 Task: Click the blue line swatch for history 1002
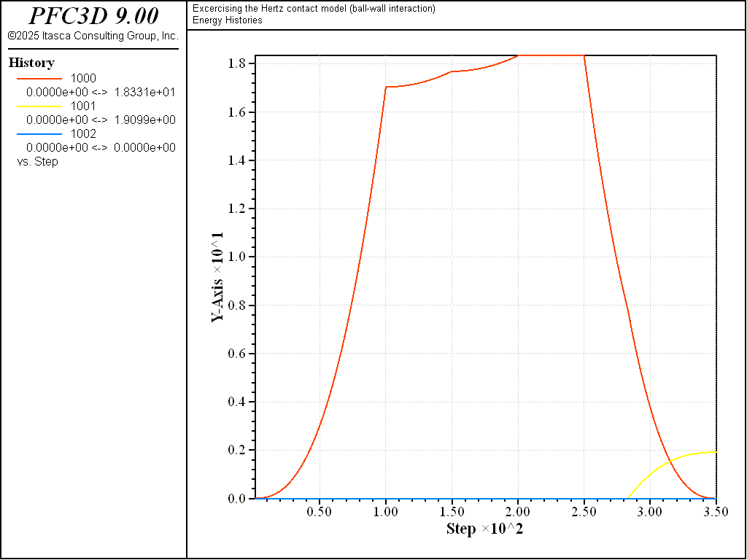click(39, 134)
